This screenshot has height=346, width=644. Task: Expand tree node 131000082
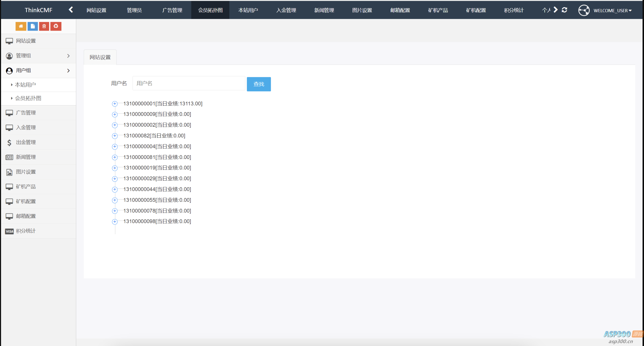(x=115, y=136)
